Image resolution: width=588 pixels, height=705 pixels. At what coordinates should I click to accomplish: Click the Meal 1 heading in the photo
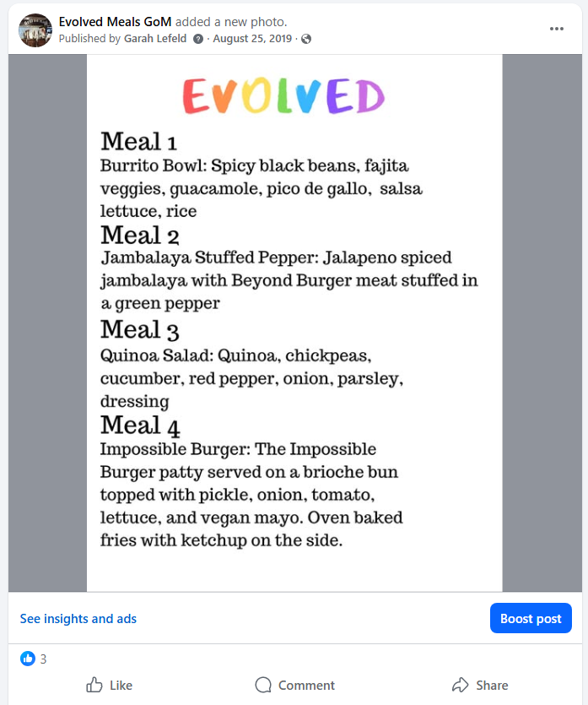pos(139,141)
